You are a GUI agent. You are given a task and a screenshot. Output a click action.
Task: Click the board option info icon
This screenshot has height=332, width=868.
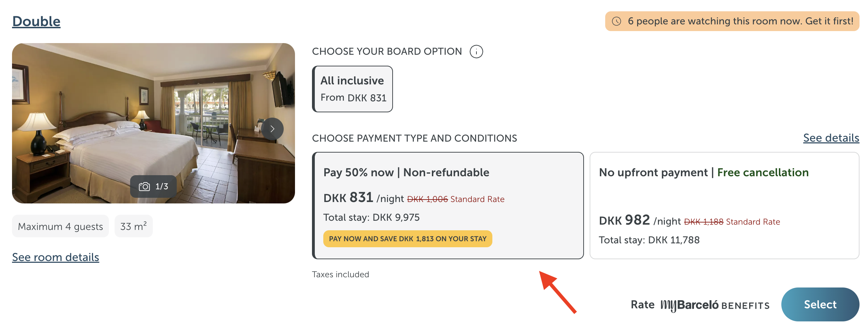[476, 52]
